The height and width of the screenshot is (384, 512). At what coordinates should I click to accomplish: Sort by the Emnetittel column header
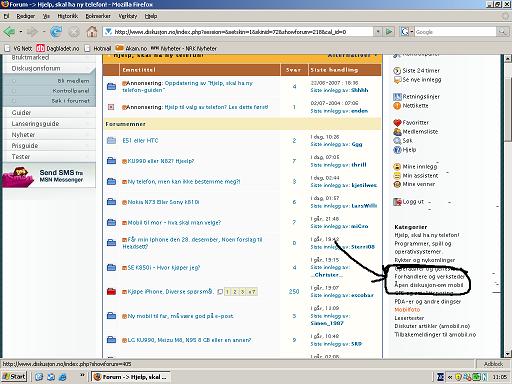[139, 70]
